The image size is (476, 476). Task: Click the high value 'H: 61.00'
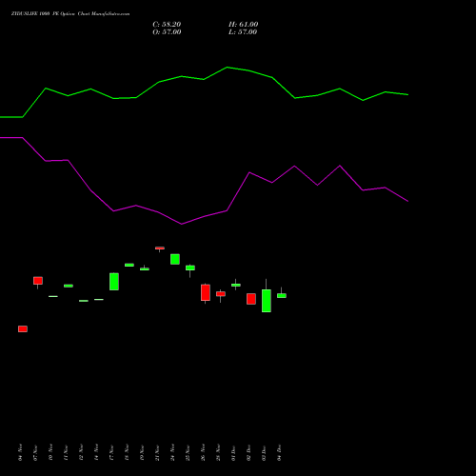243,25
